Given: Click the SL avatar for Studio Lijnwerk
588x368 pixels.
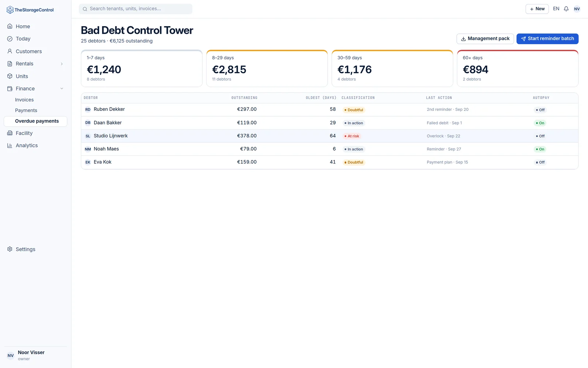Looking at the screenshot, I should 88,136.
